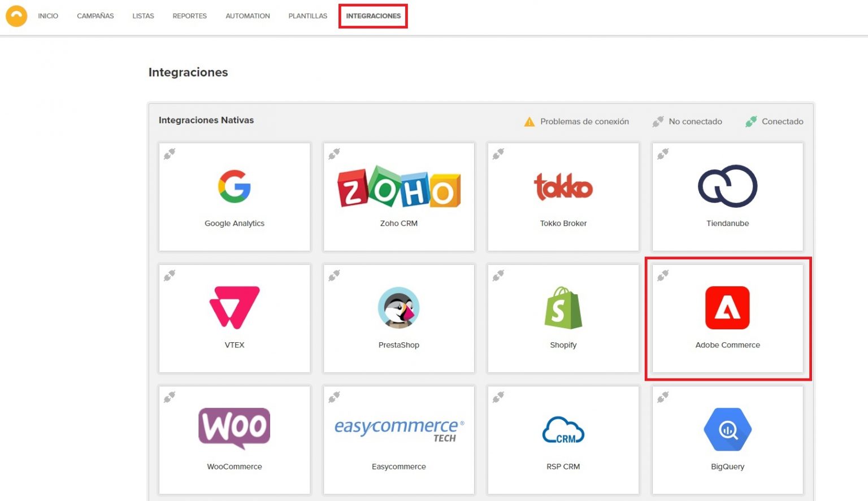Open the Shopify integration
The height and width of the screenshot is (501, 868).
pyautogui.click(x=563, y=318)
